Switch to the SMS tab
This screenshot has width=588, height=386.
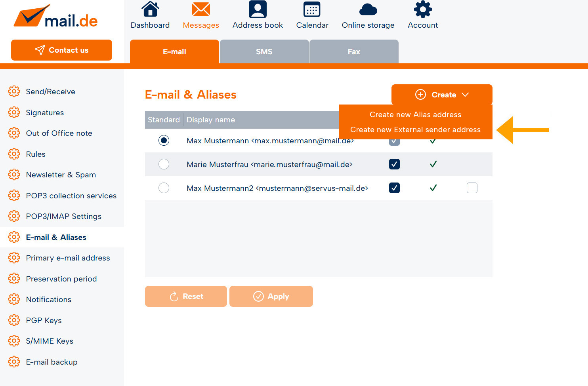(264, 52)
